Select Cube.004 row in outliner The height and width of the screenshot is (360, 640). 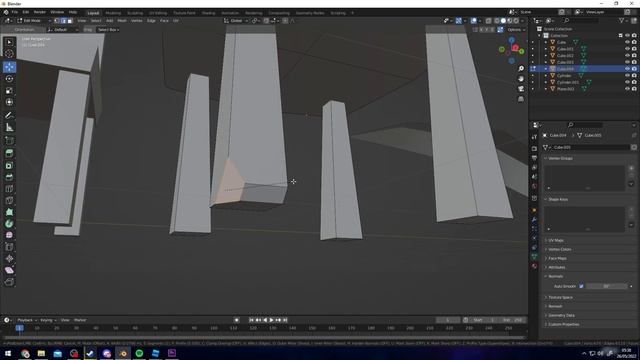click(x=584, y=69)
